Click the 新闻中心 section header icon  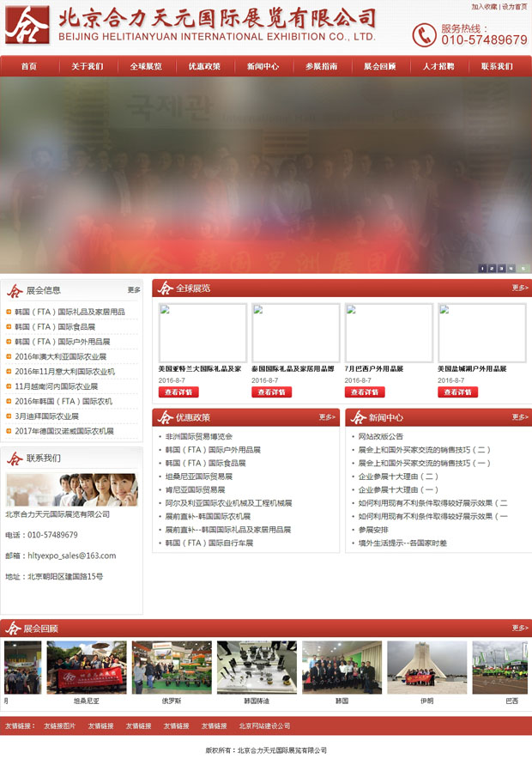pyautogui.click(x=358, y=417)
